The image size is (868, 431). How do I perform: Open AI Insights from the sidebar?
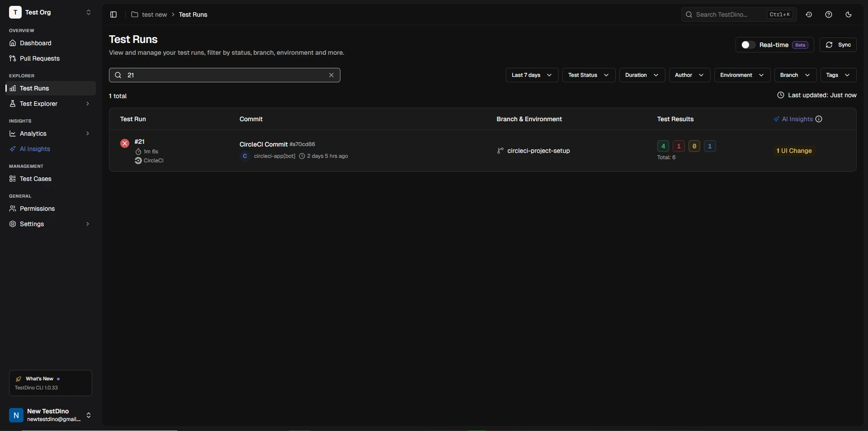pos(36,149)
